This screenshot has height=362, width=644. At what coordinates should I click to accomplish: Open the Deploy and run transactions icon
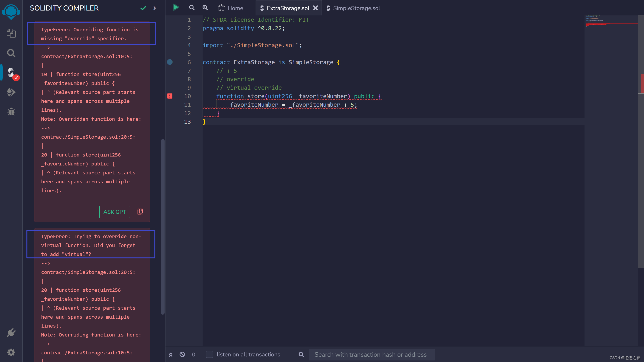click(x=11, y=92)
